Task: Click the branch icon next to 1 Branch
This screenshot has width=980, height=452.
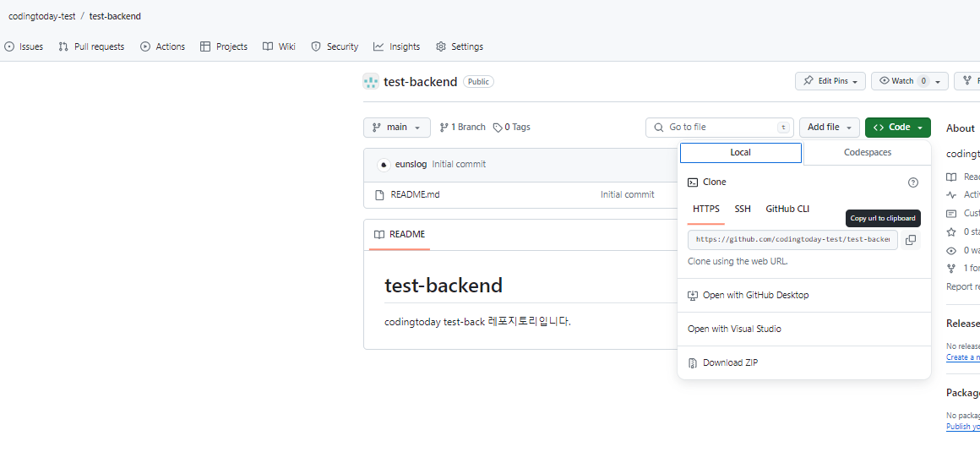Action: pos(444,128)
